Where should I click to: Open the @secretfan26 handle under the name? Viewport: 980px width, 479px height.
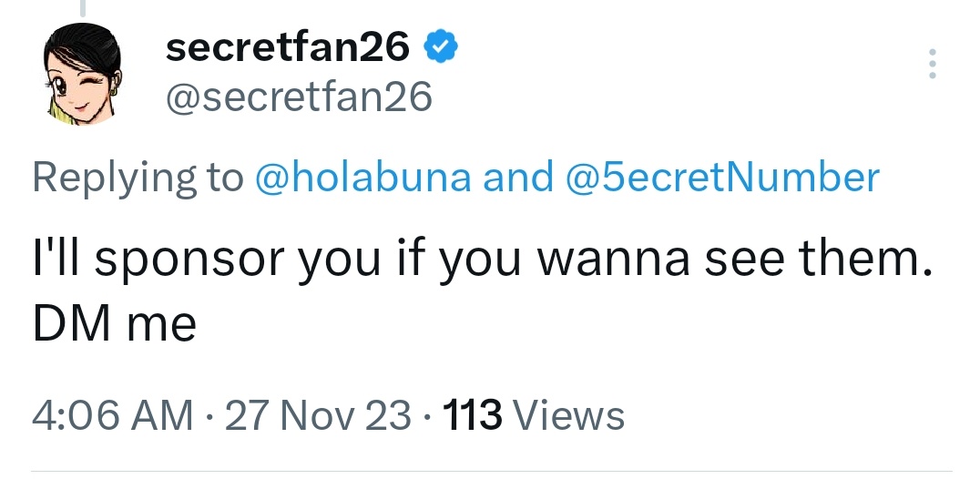tap(298, 97)
